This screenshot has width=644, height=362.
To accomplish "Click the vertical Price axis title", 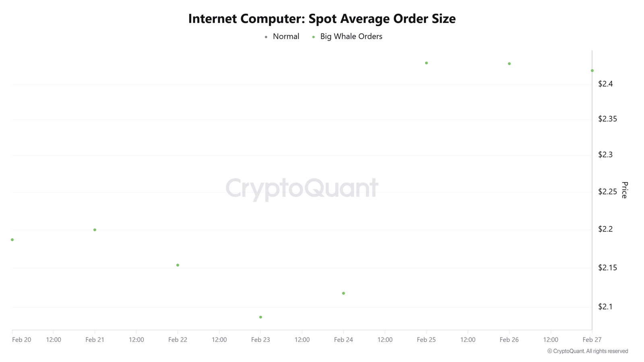I will tap(625, 190).
